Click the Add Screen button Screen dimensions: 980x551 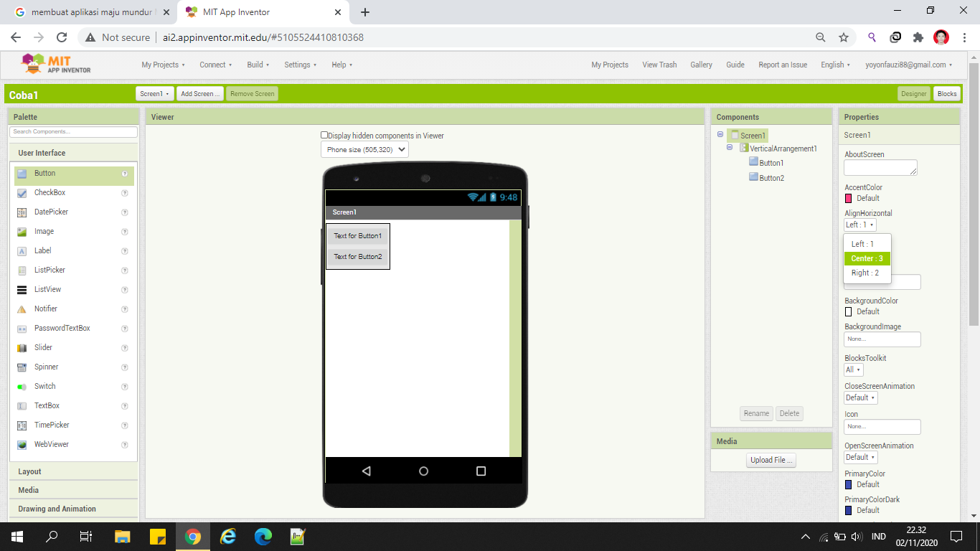tap(200, 94)
